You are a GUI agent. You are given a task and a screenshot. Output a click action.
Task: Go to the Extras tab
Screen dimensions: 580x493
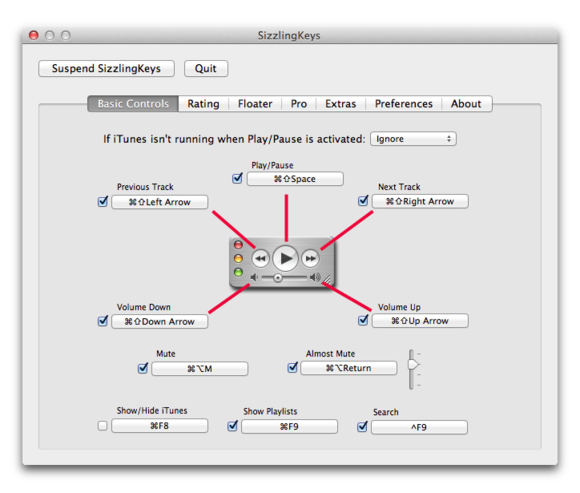341,104
